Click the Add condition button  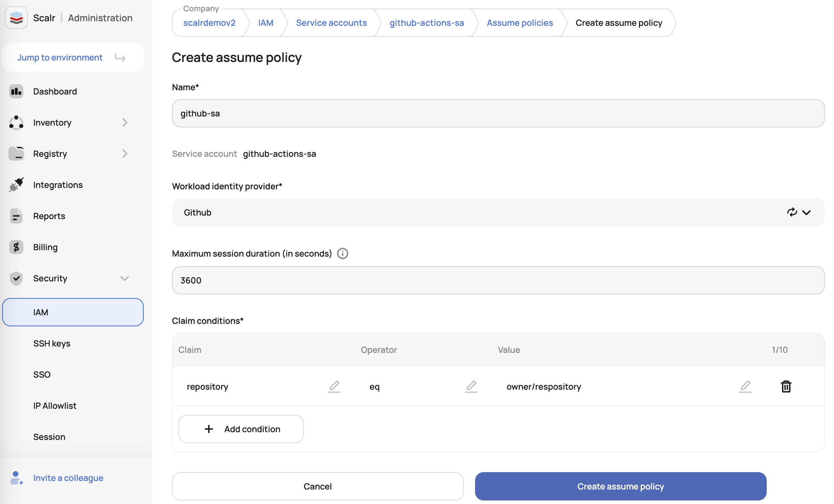click(241, 429)
